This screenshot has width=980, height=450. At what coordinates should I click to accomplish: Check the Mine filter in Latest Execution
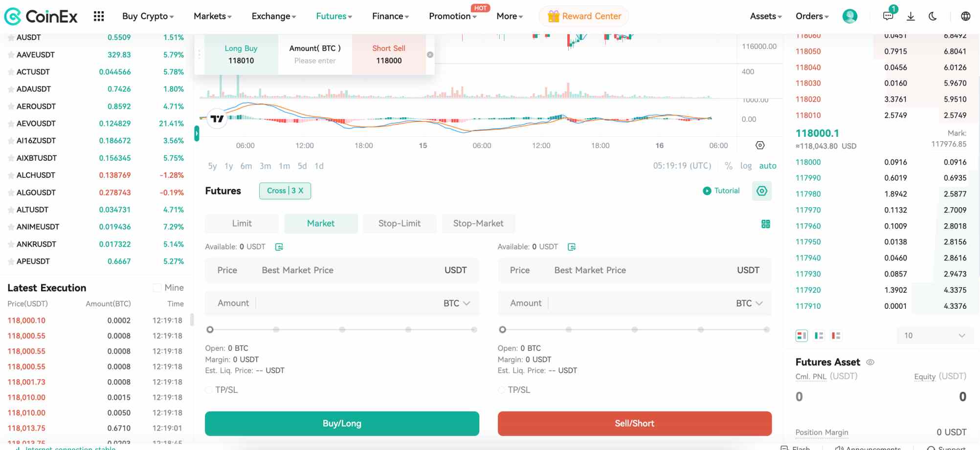coord(156,287)
